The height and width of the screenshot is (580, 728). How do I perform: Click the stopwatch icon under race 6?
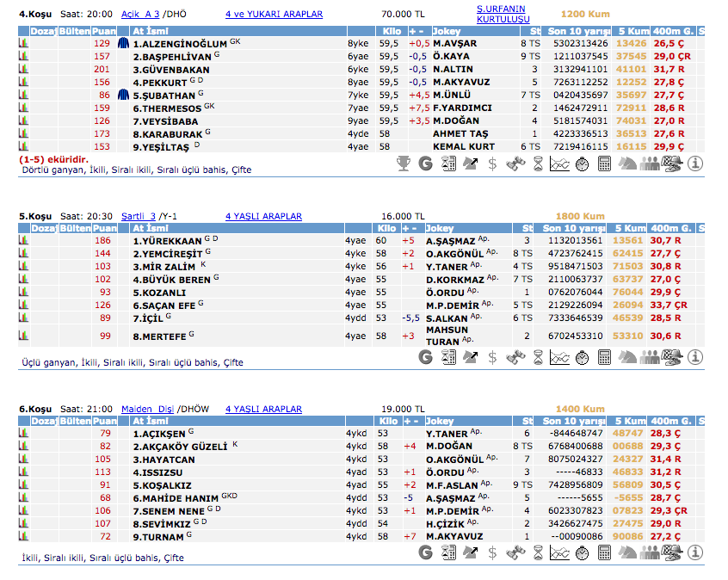tap(583, 550)
